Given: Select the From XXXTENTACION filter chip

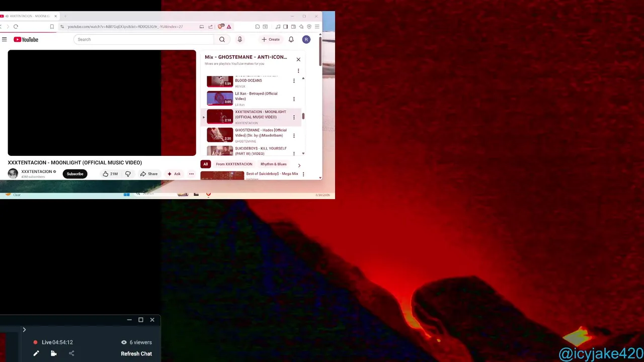Looking at the screenshot, I should [x=234, y=164].
